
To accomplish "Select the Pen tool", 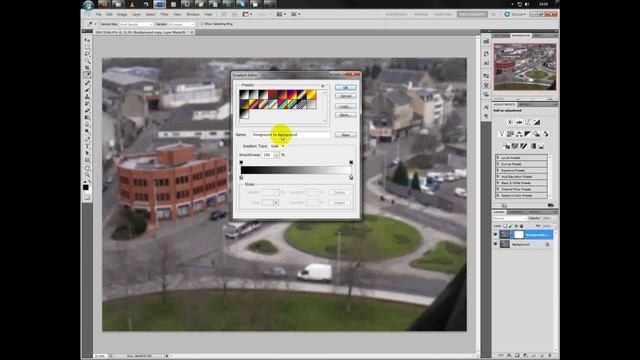I will point(87,139).
